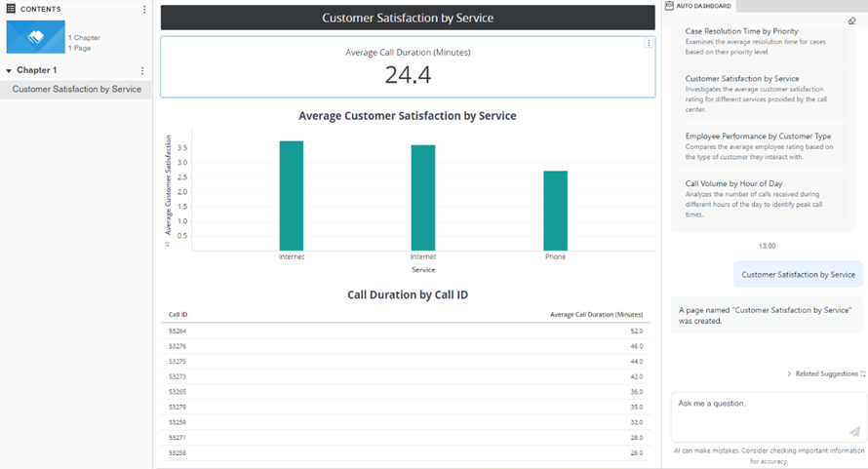Click the clear chat eraser icon
The height and width of the screenshot is (469, 868).
[x=852, y=20]
